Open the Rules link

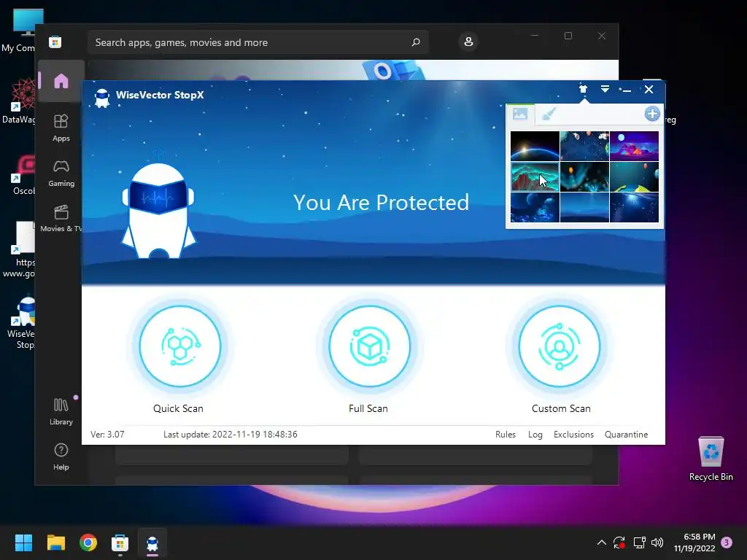[x=506, y=435]
